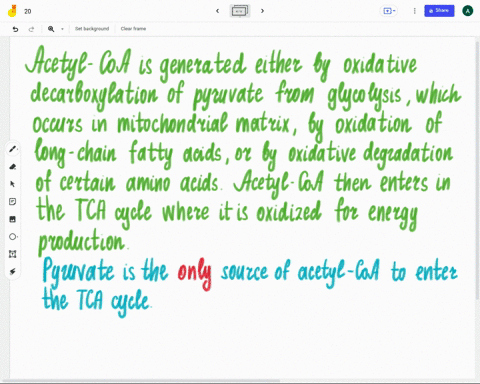
Task: Click Clear frame
Action: tap(133, 29)
